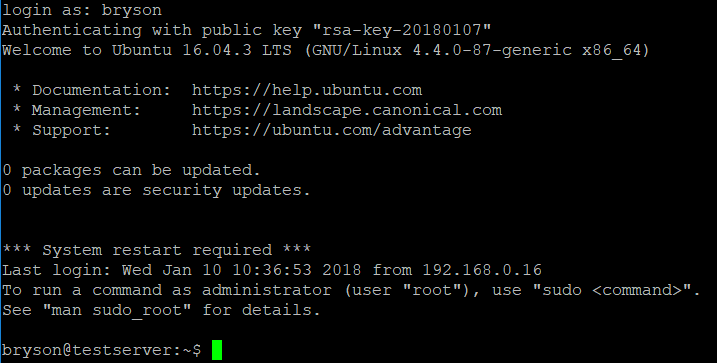717x363 pixels.
Task: Click the "Last login" timestamp text
Action: point(241,270)
